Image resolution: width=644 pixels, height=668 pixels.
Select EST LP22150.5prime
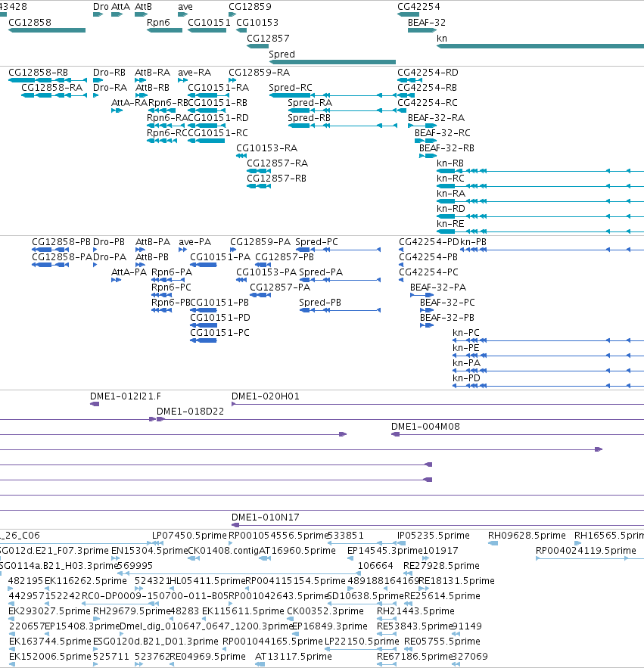362,649
